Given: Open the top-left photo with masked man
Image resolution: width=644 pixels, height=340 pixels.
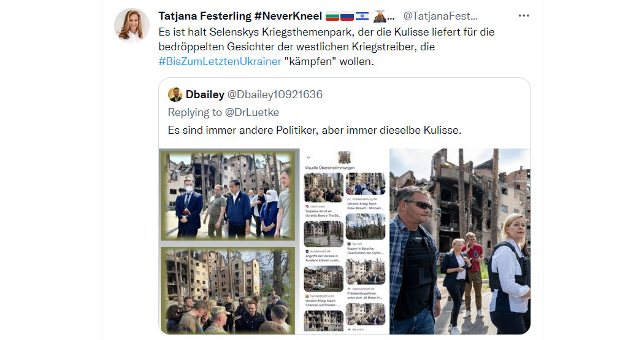Looking at the screenshot, I should pos(228,195).
